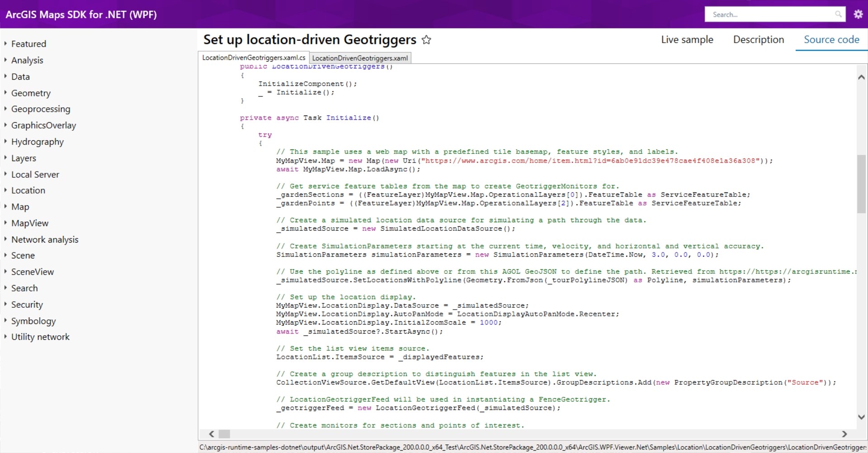Click the 'private async Task Initialize()' line
Viewport: 868px width, 453px height.
[310, 118]
